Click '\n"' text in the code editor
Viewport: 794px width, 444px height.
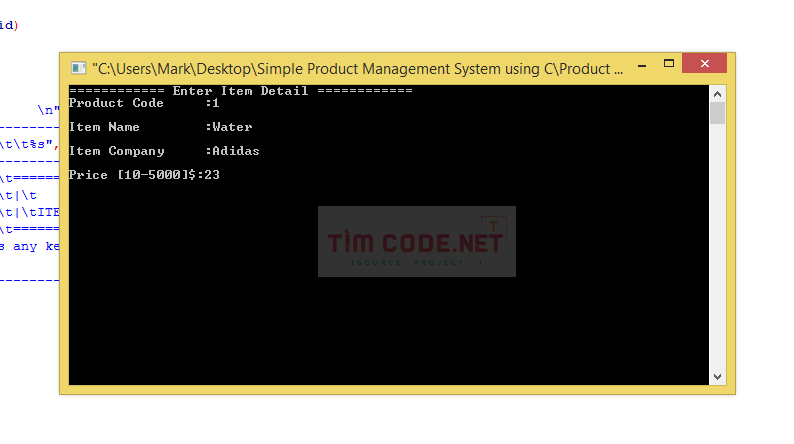pyautogui.click(x=48, y=110)
